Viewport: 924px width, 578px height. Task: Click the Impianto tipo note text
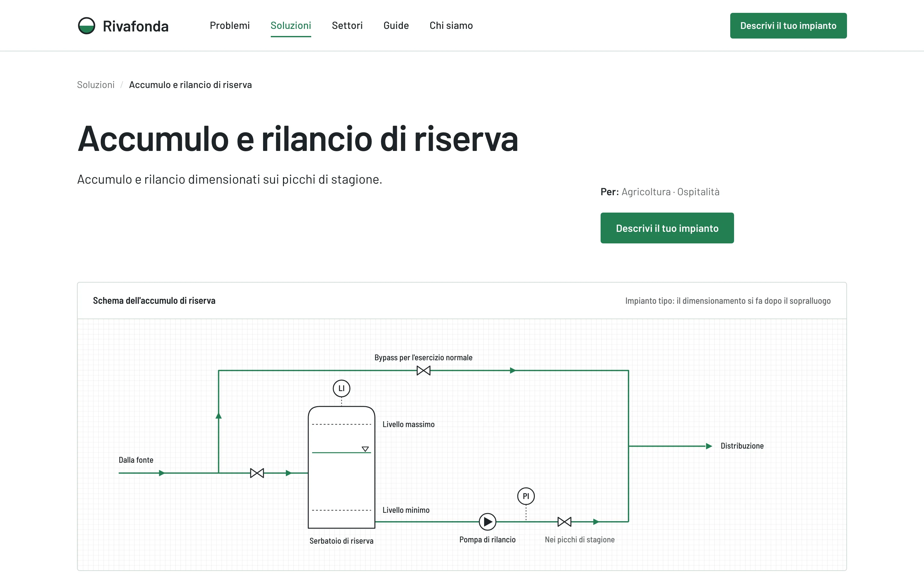click(728, 301)
